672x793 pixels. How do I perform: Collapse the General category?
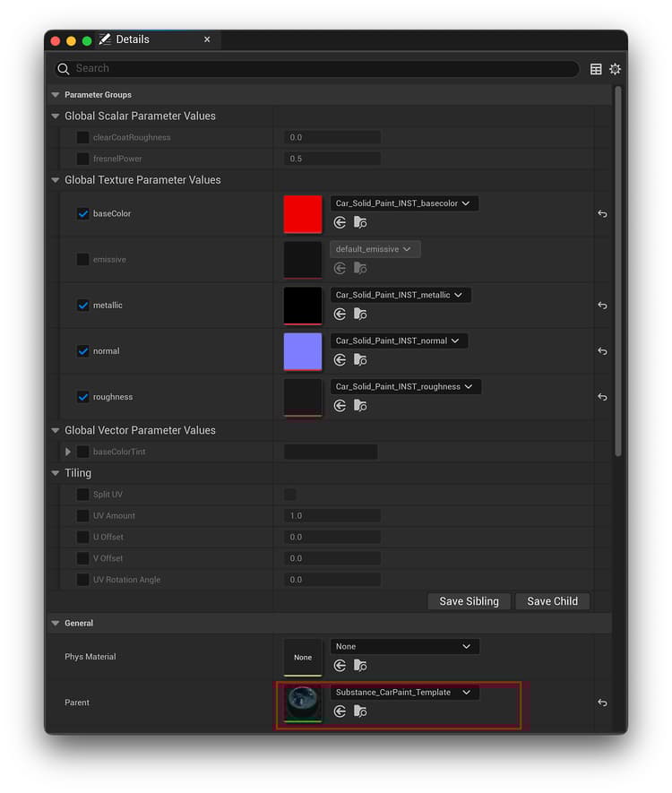click(56, 623)
